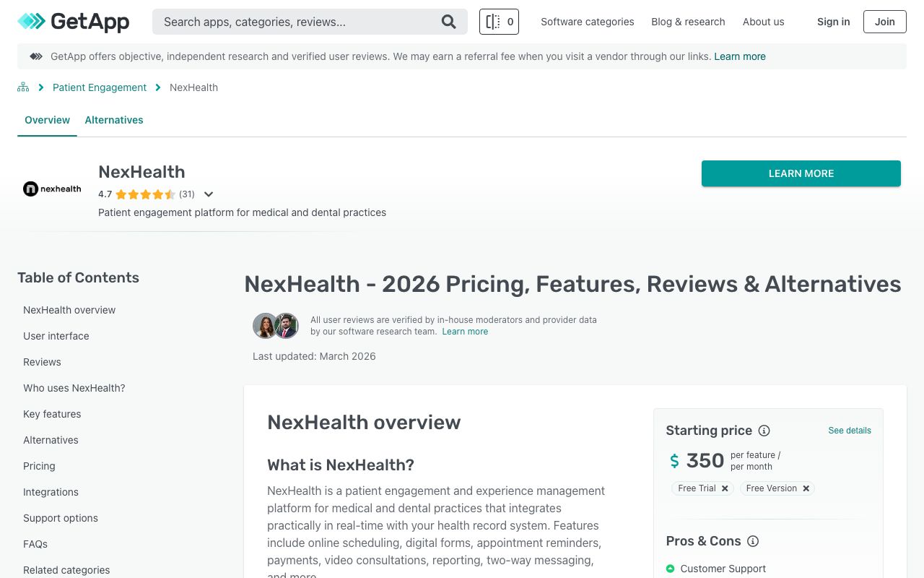The image size is (924, 578).
Task: Jump to Alternatives in table of contents
Action: [51, 440]
